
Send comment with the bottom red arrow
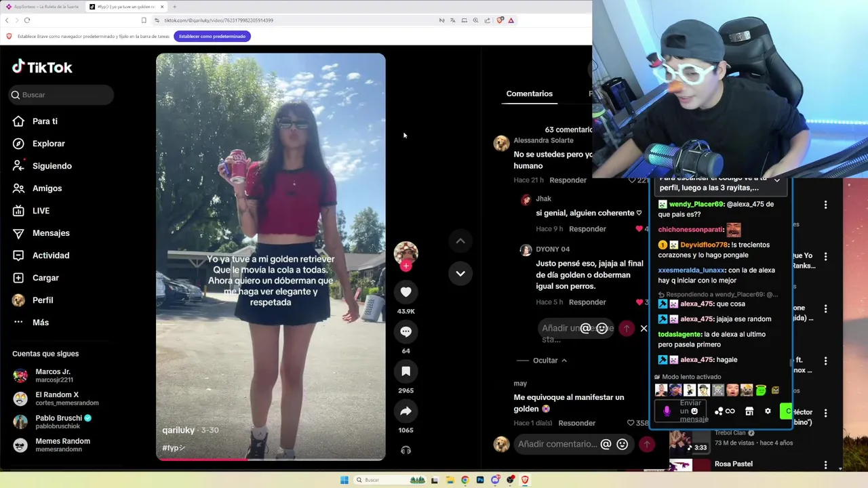coord(647,444)
